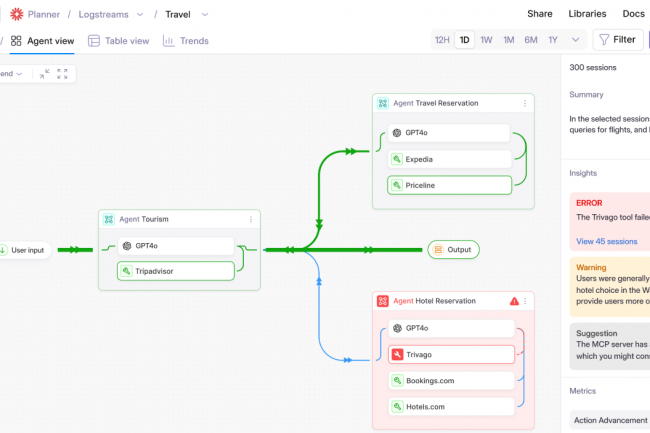Open Tourism agent three-dot menu
The width and height of the screenshot is (650, 433).
coord(251,219)
